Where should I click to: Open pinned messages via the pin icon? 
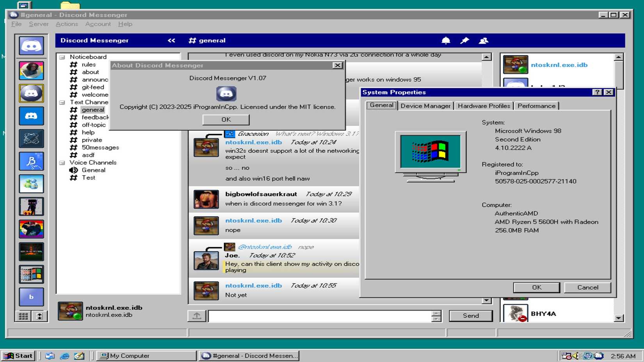click(x=464, y=40)
